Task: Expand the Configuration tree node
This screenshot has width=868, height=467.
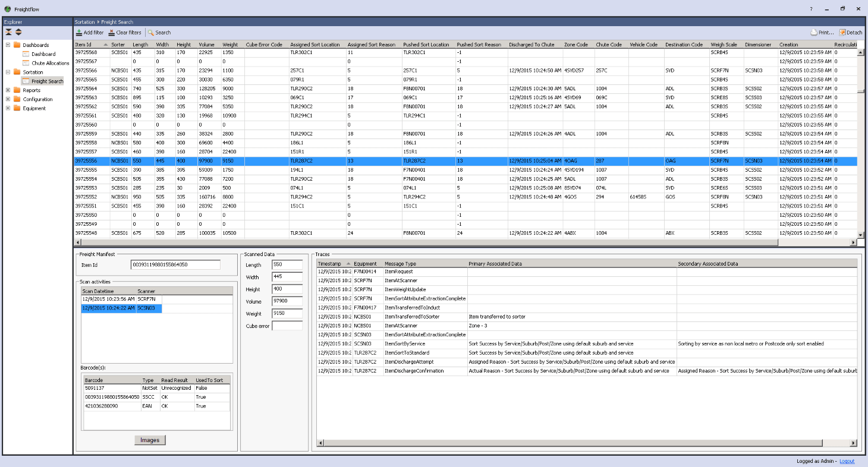Action: point(8,99)
